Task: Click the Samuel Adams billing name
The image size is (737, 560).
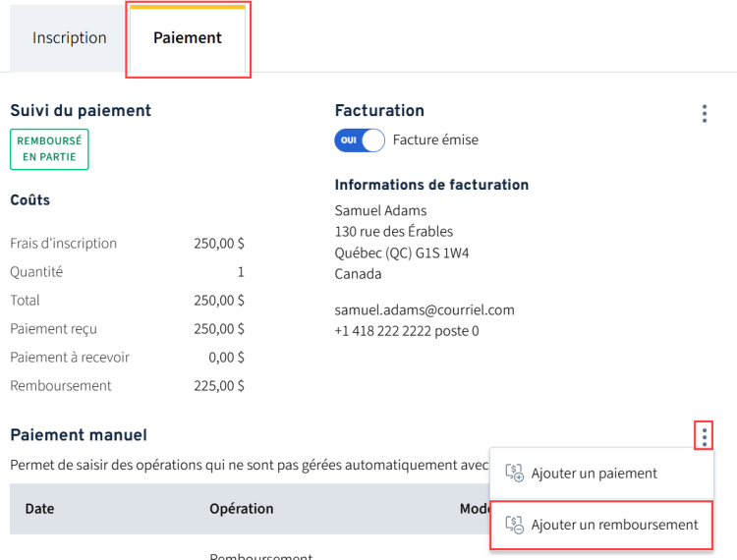Action: pyautogui.click(x=379, y=210)
